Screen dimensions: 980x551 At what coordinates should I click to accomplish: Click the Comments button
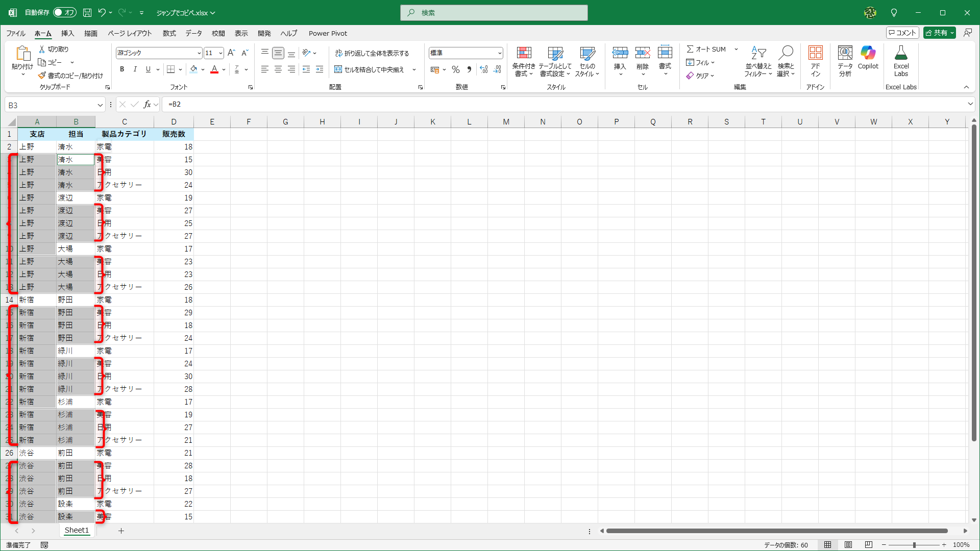902,33
